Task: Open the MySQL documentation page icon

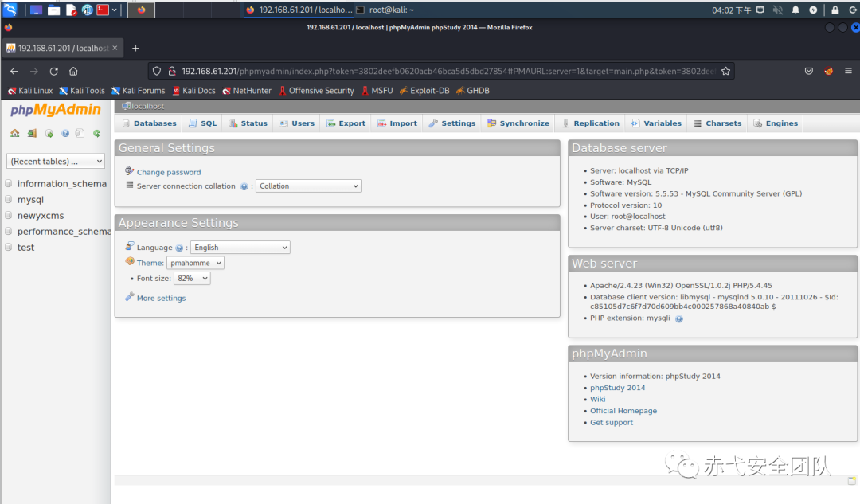Action: 80,133
